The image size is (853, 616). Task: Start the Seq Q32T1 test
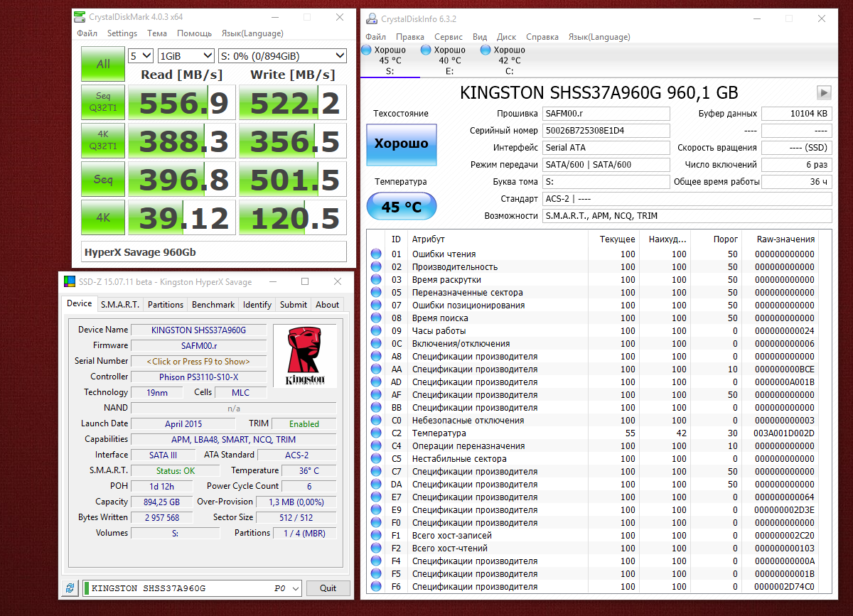coord(103,103)
